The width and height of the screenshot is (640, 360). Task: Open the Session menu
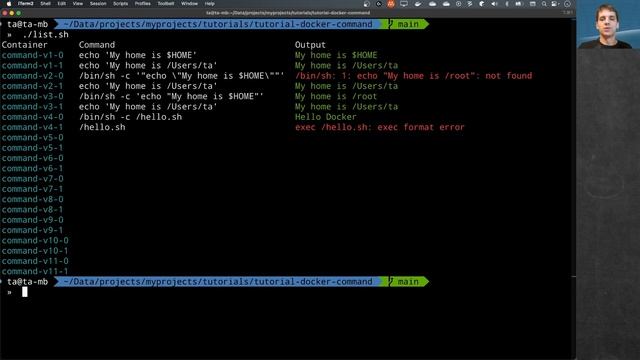(x=98, y=4)
